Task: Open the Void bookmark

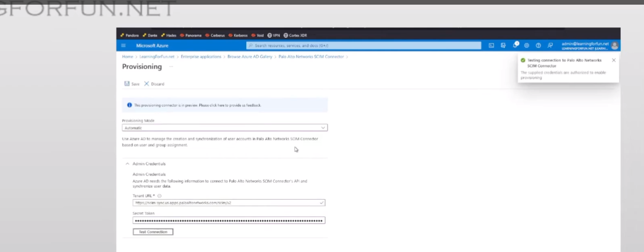Action: pyautogui.click(x=257, y=36)
